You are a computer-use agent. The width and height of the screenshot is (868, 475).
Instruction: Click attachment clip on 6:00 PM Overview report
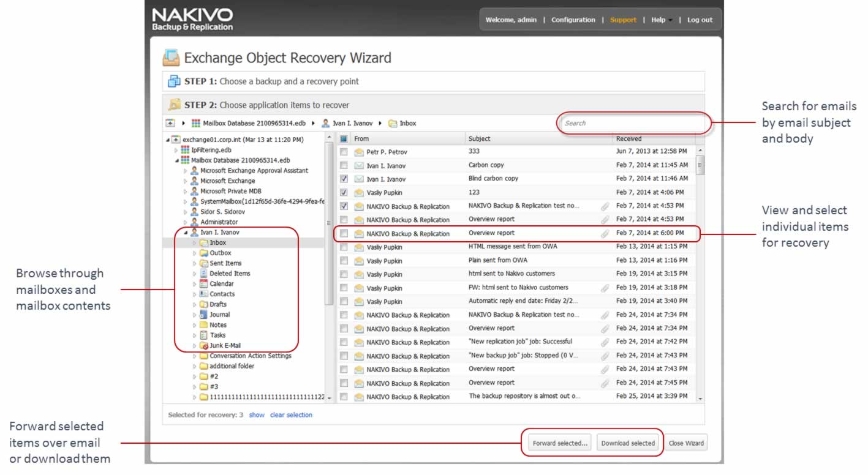(605, 233)
